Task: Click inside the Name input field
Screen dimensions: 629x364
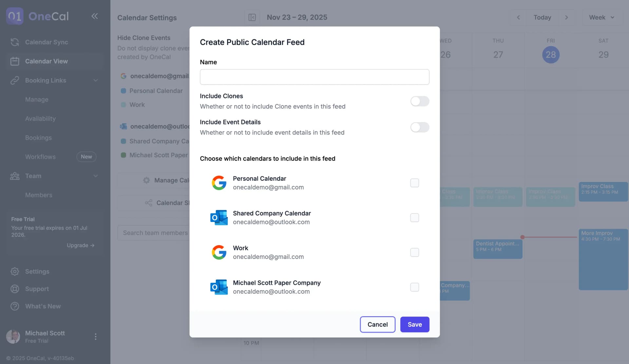Action: [314, 77]
